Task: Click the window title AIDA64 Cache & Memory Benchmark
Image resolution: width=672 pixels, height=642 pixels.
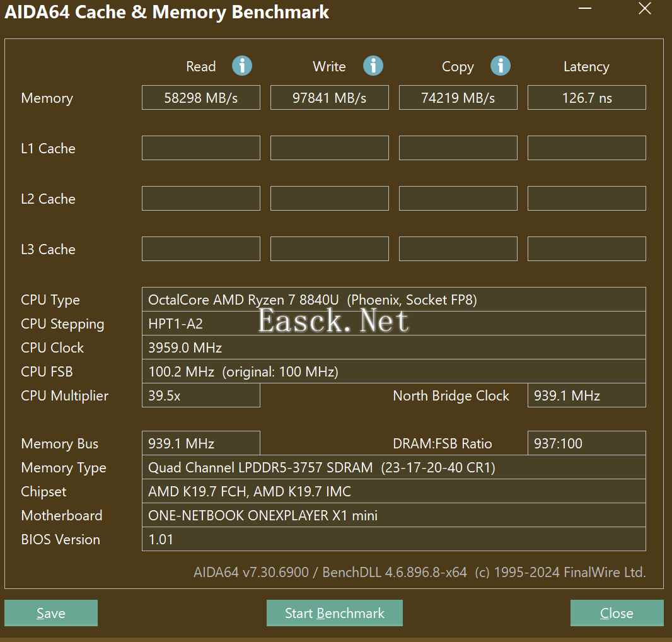Action: click(166, 12)
